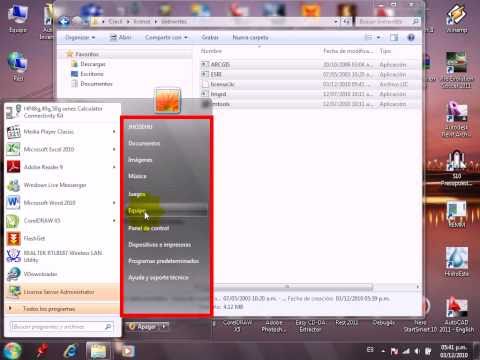Open Action Center flag in tray

pyautogui.click(x=394, y=351)
